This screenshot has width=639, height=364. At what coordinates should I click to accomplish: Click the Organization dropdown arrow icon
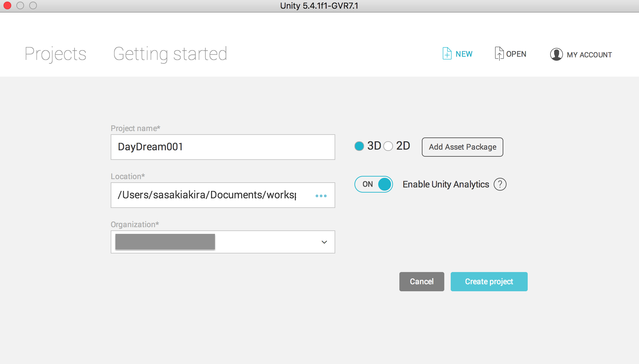[x=324, y=242]
